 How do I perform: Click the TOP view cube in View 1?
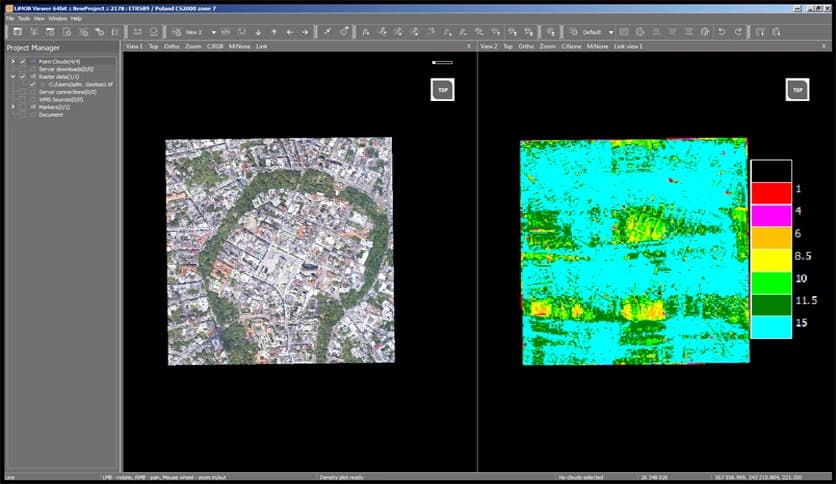coord(441,90)
